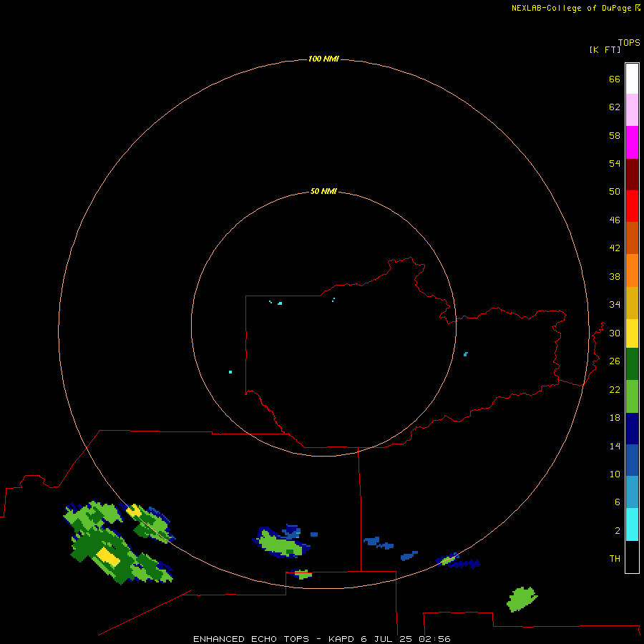Screen dimensions: 644x644
Task: Select the light green legend swatch
Action: pos(632,396)
